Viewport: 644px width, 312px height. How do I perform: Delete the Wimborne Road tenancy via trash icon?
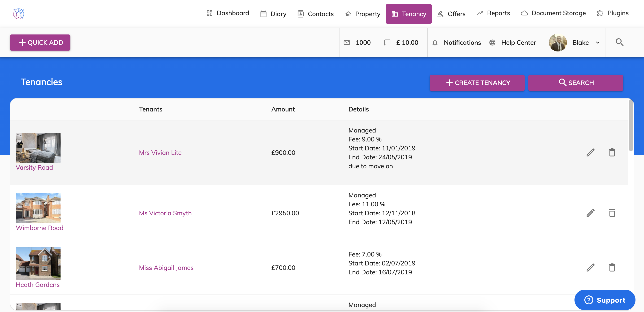click(x=612, y=213)
